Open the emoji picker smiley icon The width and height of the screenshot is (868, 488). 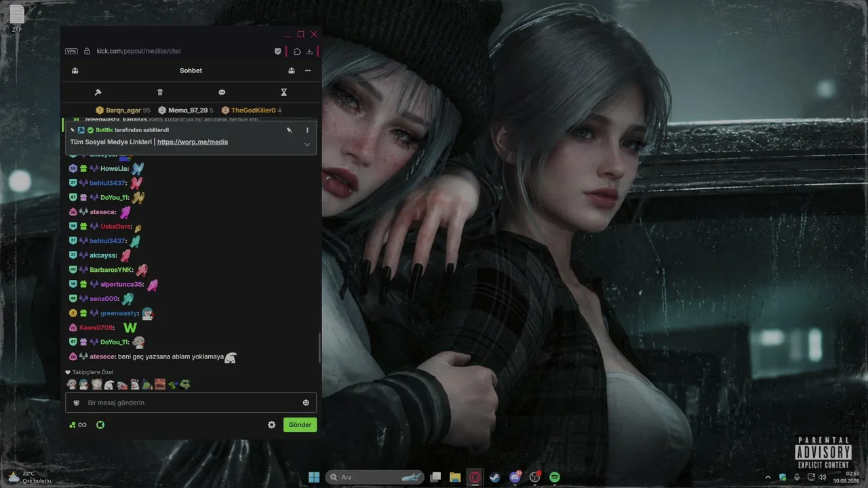(306, 403)
